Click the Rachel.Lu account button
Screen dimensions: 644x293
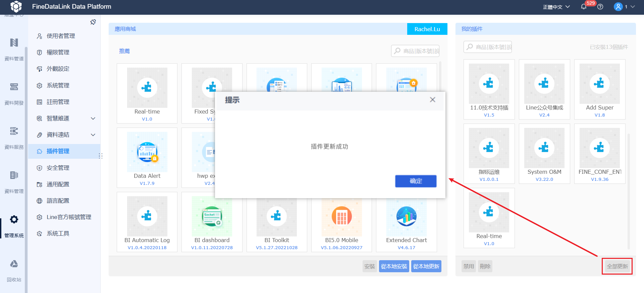(x=427, y=29)
